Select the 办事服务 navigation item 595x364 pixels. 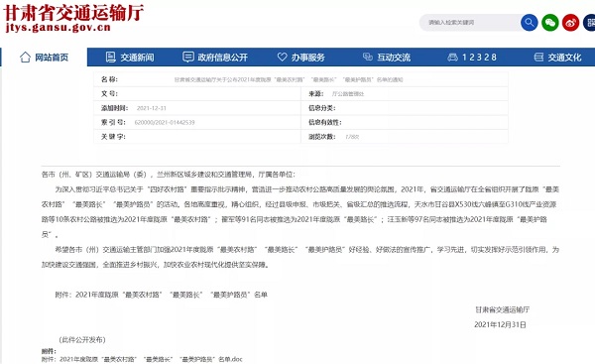pyautogui.click(x=300, y=58)
